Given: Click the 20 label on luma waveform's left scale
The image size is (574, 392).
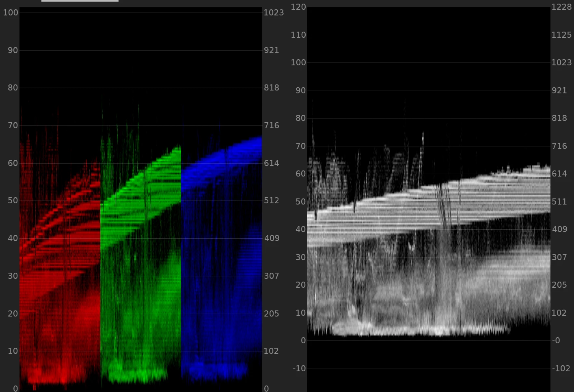Looking at the screenshot, I should click(301, 285).
